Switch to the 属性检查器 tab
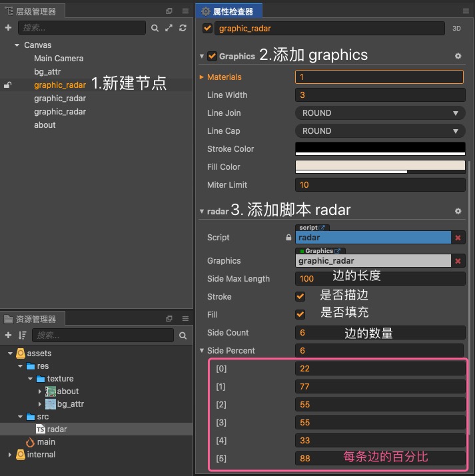The image size is (475, 476). (x=229, y=11)
